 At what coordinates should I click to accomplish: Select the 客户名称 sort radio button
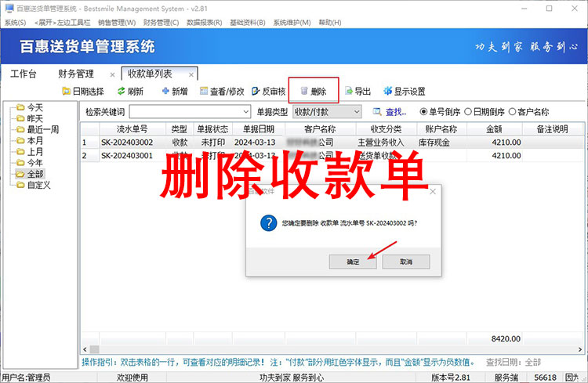(512, 112)
